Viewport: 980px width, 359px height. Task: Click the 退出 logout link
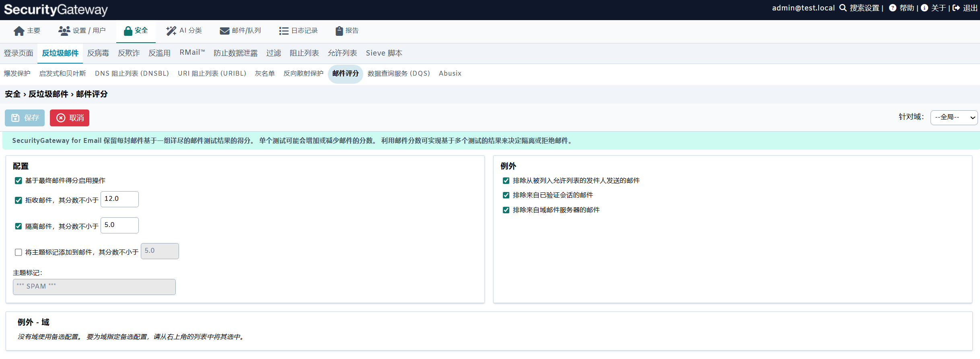point(970,8)
